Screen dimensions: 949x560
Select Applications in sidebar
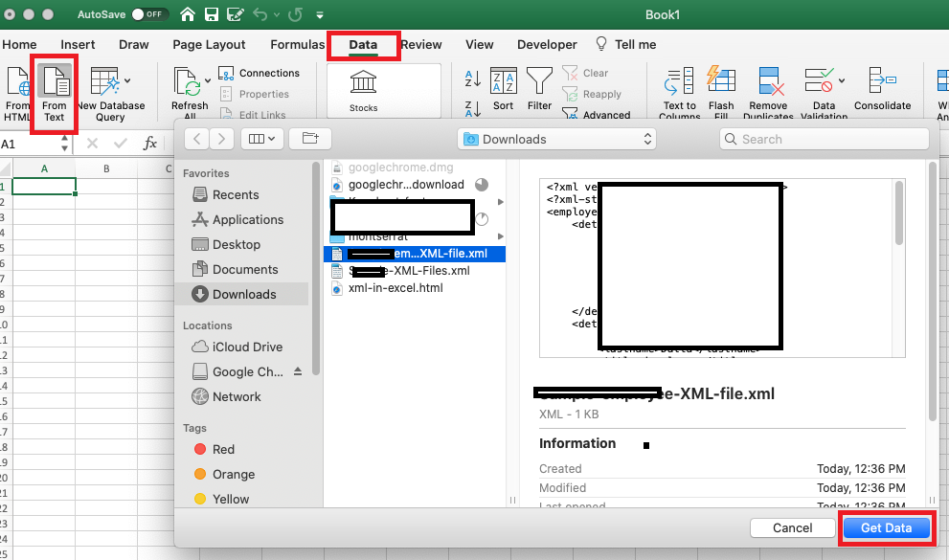pyautogui.click(x=237, y=219)
